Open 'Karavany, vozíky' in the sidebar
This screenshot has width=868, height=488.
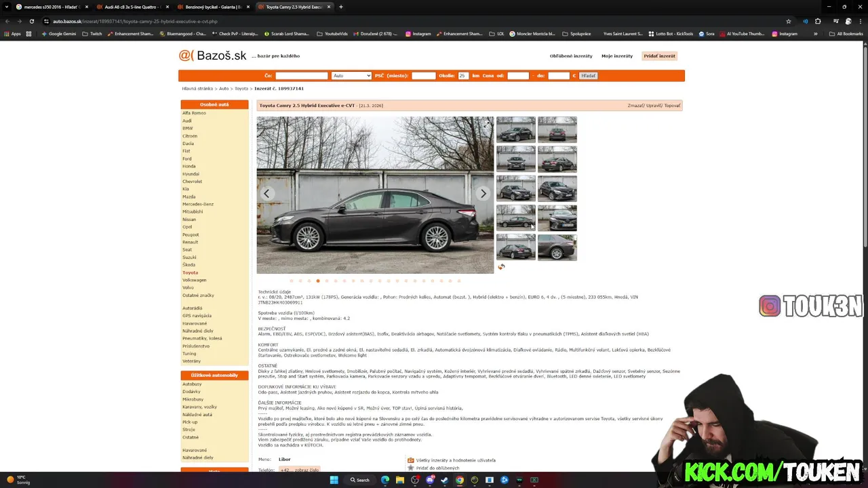coord(200,407)
